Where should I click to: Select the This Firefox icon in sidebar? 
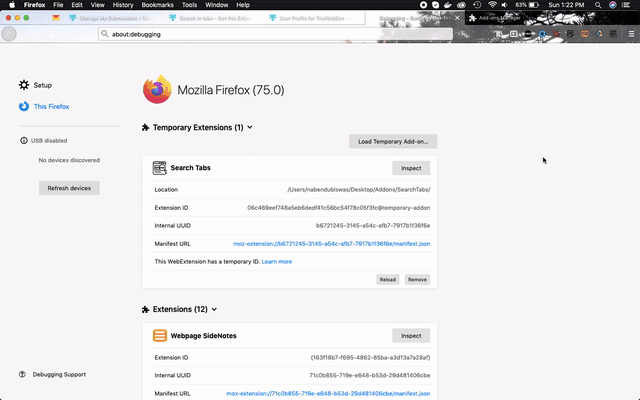(24, 106)
